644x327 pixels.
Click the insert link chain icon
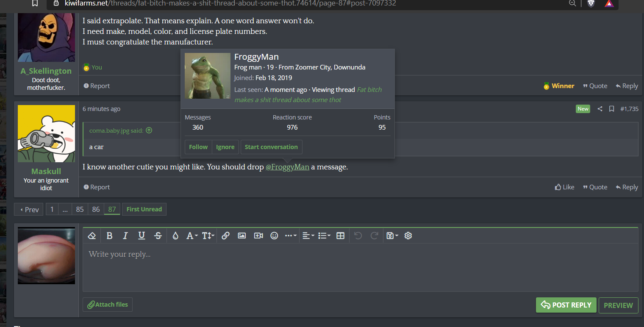tap(225, 236)
